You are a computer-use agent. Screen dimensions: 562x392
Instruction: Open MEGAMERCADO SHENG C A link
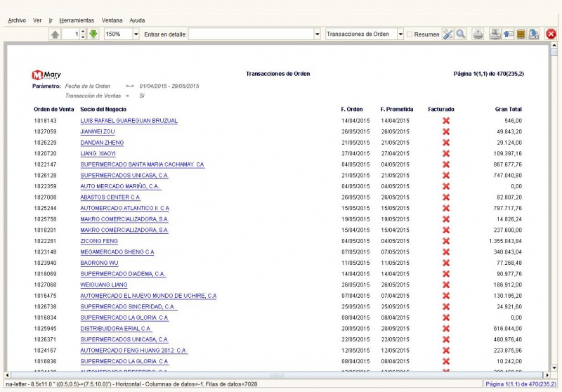pyautogui.click(x=117, y=252)
